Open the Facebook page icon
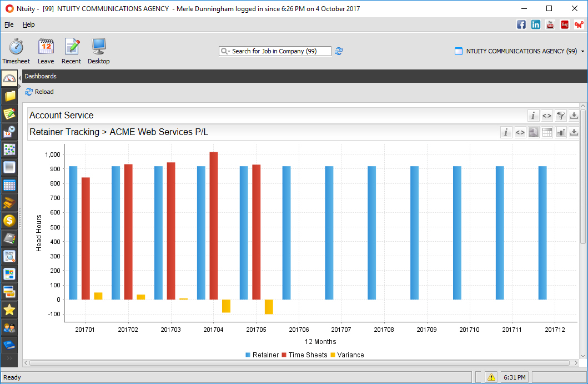 [x=521, y=25]
